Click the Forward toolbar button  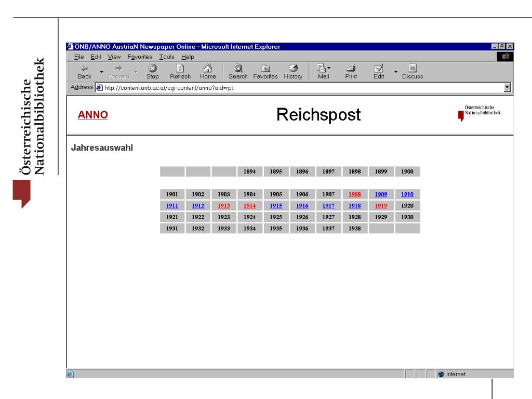(x=118, y=72)
